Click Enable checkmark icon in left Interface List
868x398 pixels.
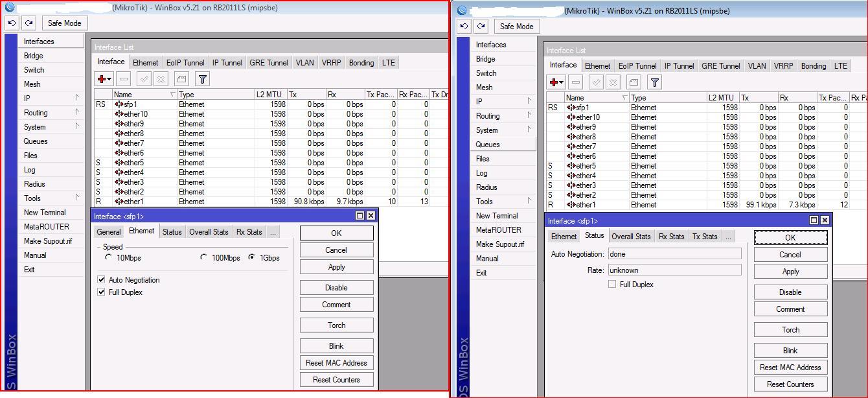click(x=144, y=79)
